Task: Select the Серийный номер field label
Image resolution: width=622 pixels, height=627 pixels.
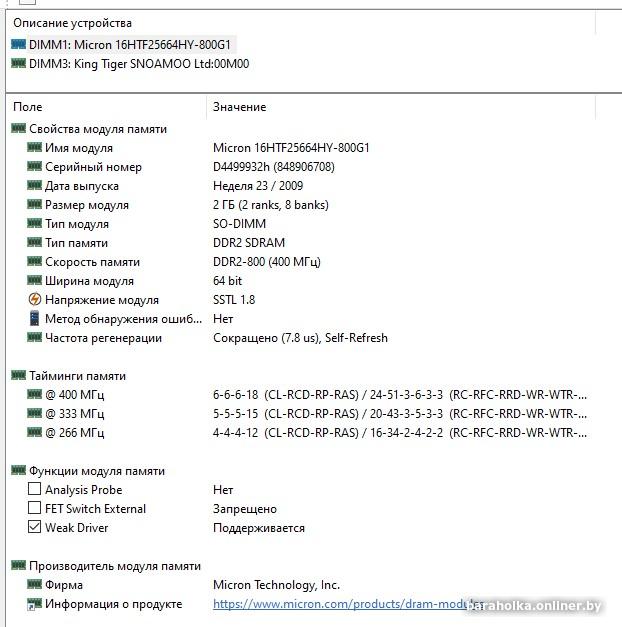Action: coord(93,167)
